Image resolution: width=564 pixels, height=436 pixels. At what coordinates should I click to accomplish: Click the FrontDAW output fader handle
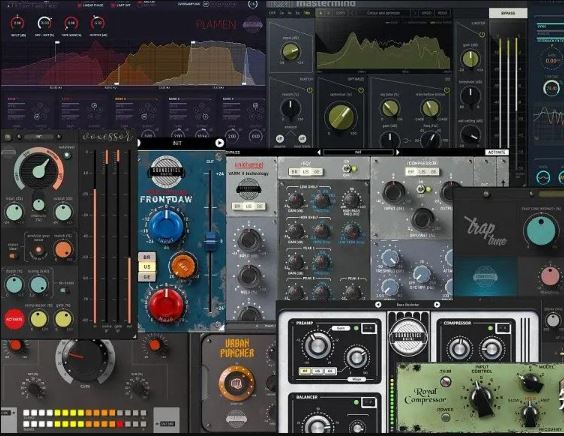click(x=210, y=241)
